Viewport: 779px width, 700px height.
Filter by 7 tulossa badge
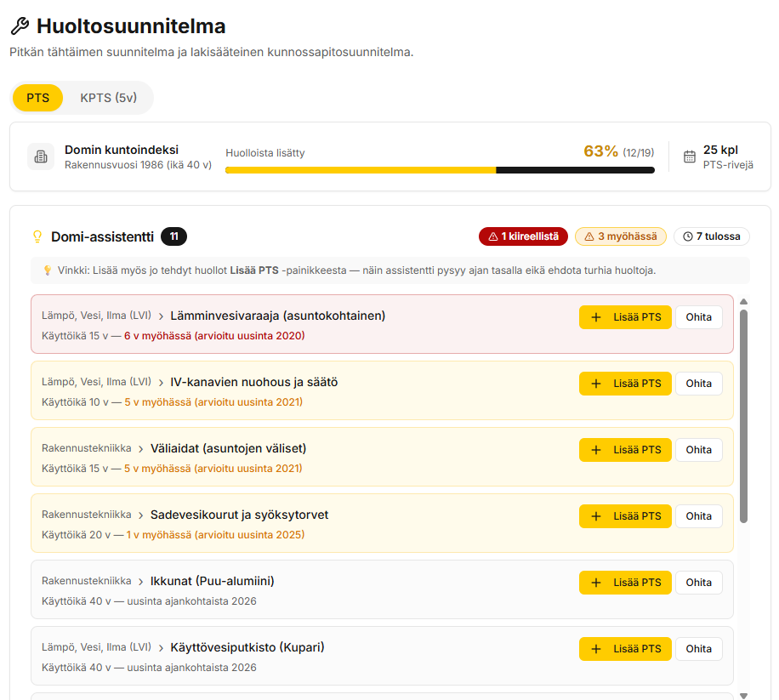[x=712, y=236]
